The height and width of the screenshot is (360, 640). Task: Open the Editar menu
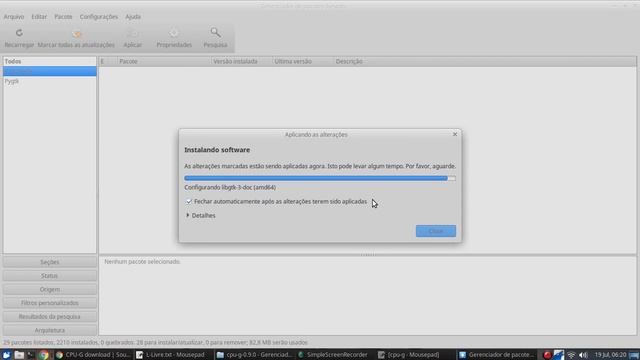coord(39,17)
